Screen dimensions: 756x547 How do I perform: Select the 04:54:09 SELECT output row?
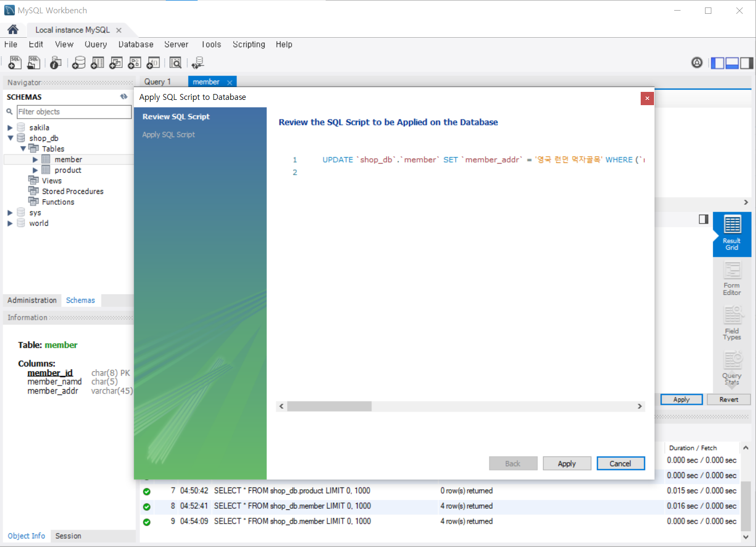click(x=440, y=522)
